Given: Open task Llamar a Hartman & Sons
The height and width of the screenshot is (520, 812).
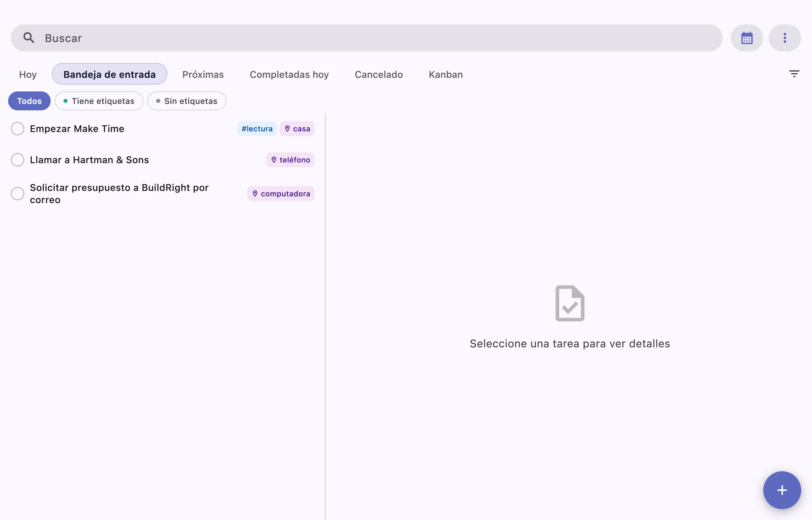Looking at the screenshot, I should (89, 160).
